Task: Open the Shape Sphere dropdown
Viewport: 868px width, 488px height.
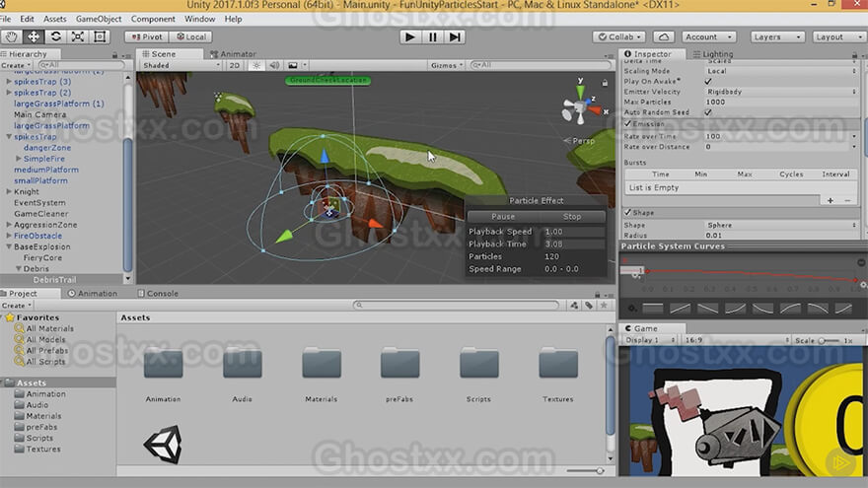Action: click(781, 225)
